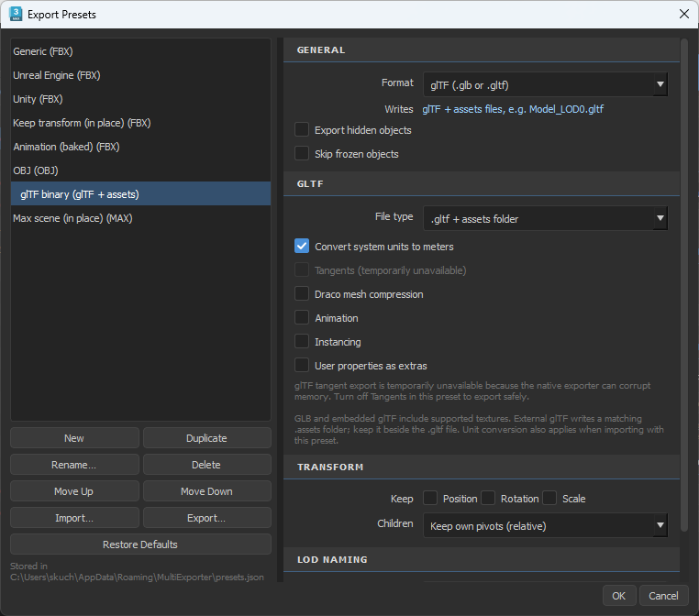This screenshot has width=699, height=616.
Task: Confirm with the OK button
Action: pyautogui.click(x=619, y=596)
